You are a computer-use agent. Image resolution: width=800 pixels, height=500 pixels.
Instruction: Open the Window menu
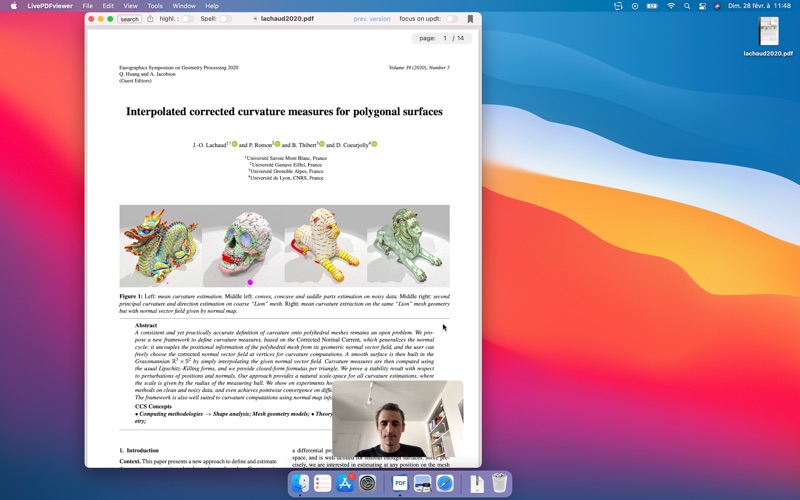point(184,6)
